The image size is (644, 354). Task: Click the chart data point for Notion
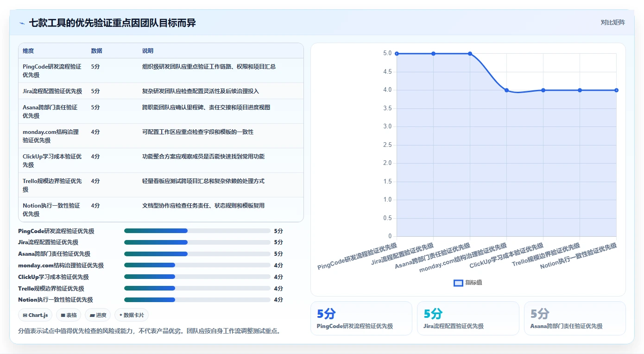pos(616,90)
